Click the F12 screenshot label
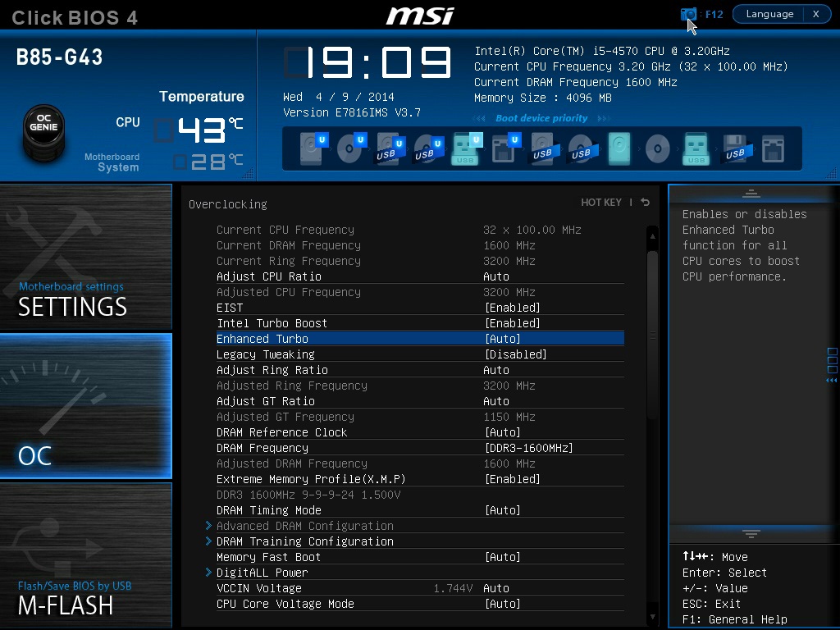The height and width of the screenshot is (630, 840). click(714, 15)
